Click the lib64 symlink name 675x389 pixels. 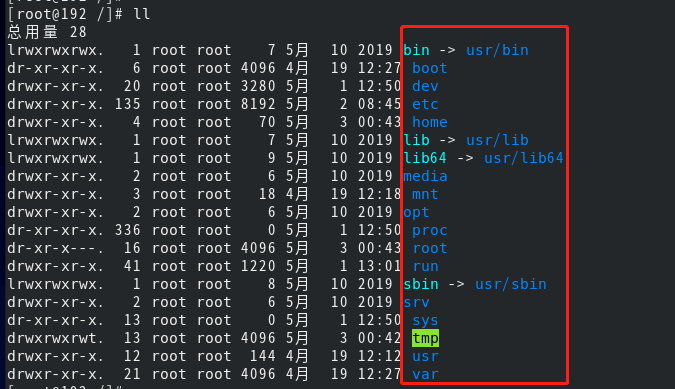(x=425, y=158)
